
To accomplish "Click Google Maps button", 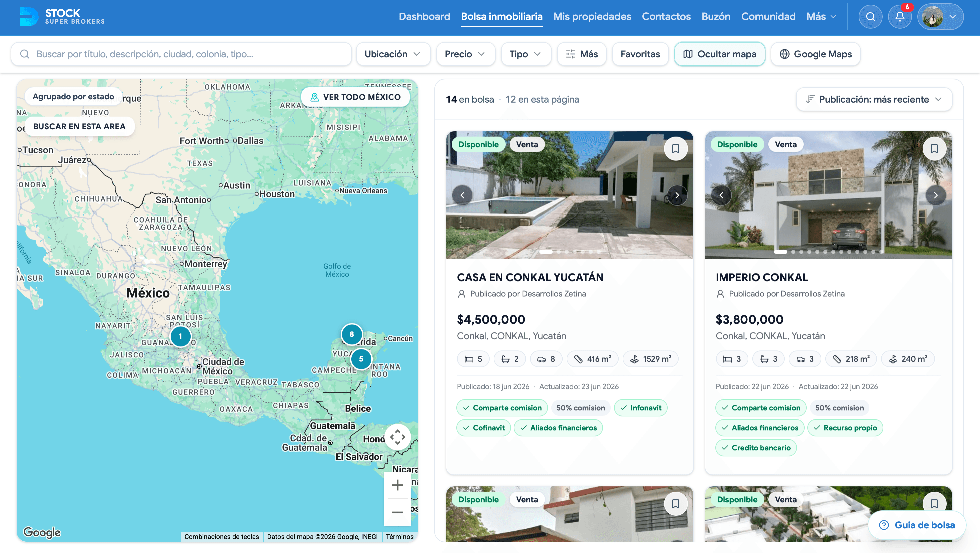I will click(x=815, y=54).
